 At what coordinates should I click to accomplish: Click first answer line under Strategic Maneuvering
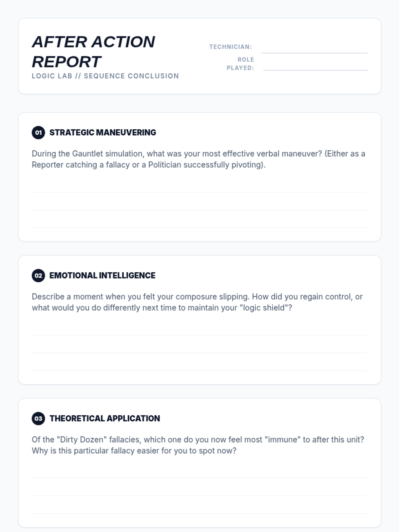[x=199, y=186]
